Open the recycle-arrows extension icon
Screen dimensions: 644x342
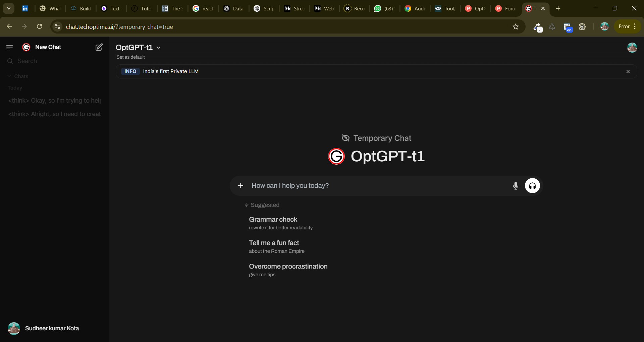(552, 26)
